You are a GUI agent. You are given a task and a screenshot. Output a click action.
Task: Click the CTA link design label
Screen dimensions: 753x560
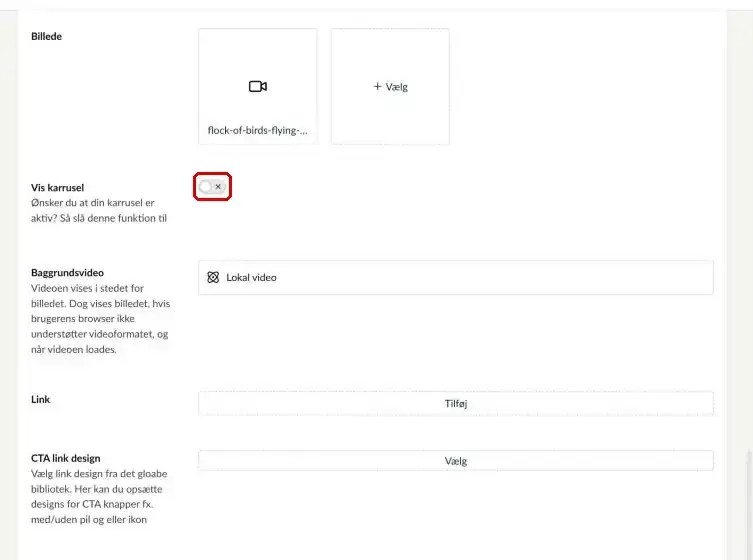[x=66, y=458]
